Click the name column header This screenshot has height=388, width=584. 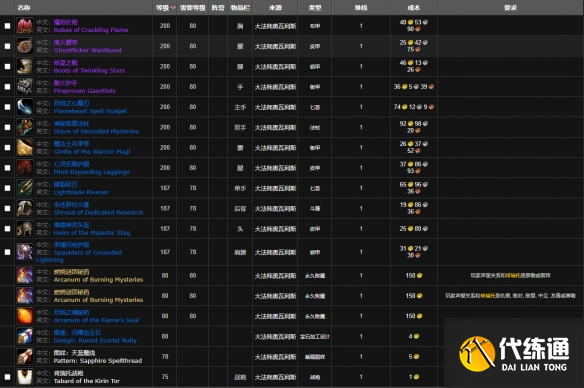coord(24,8)
